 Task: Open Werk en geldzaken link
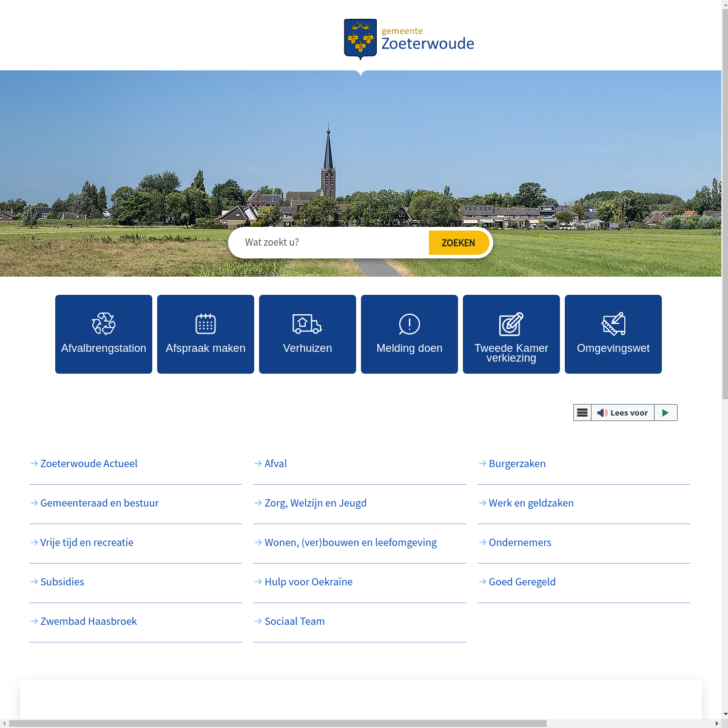(x=531, y=503)
